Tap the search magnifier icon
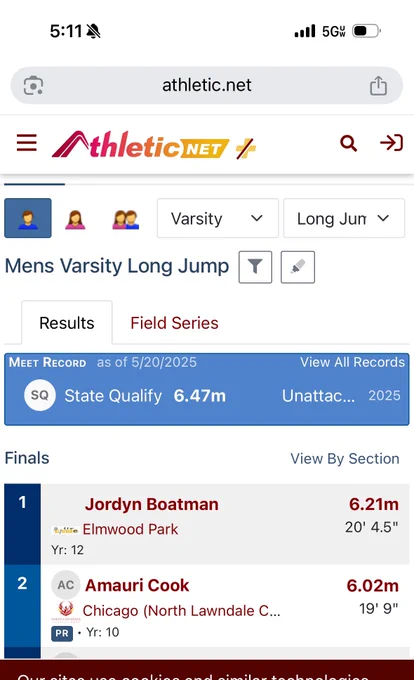This screenshot has width=414, height=680. click(x=349, y=143)
